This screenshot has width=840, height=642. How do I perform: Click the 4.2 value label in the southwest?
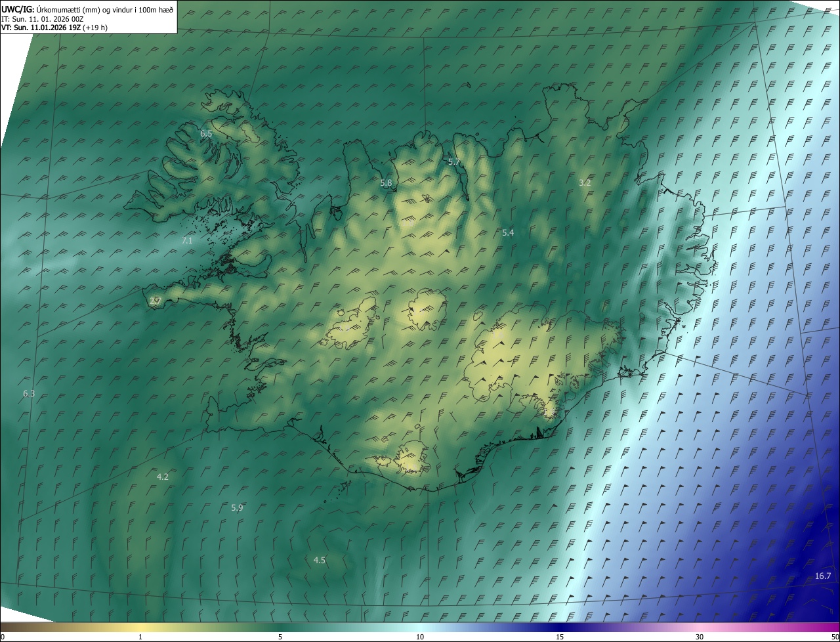tap(163, 477)
